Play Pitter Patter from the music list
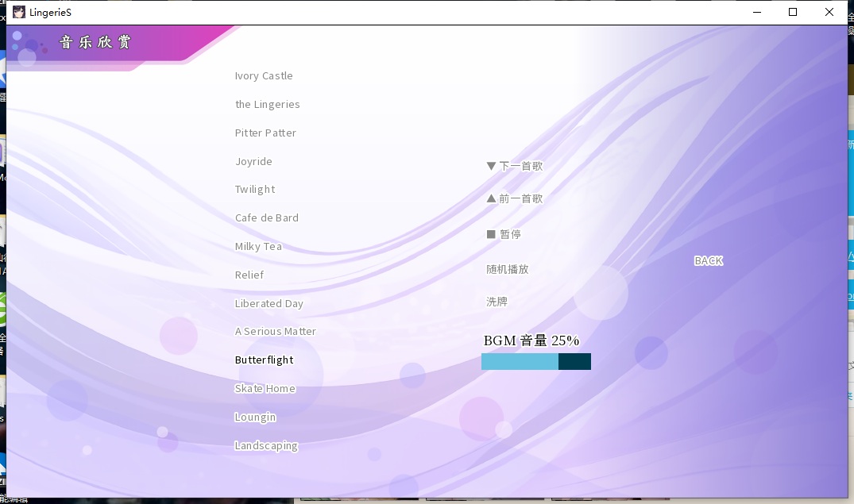Viewport: 854px width, 504px height. tap(265, 133)
